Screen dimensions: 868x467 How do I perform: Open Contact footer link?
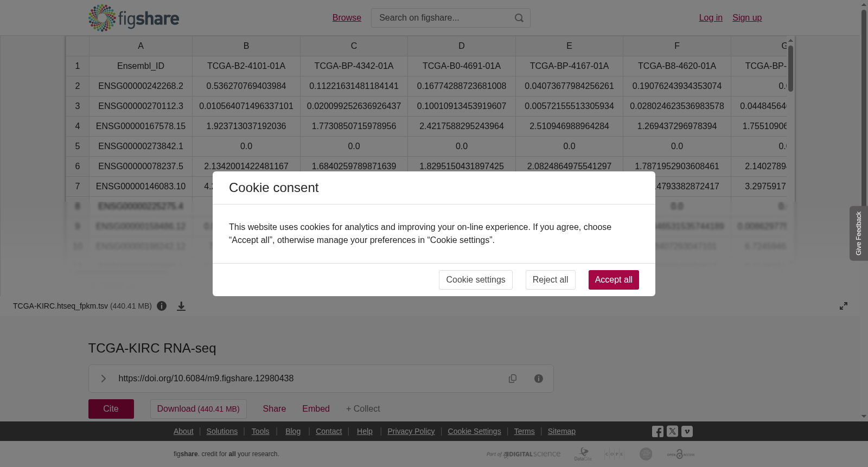coord(329,431)
